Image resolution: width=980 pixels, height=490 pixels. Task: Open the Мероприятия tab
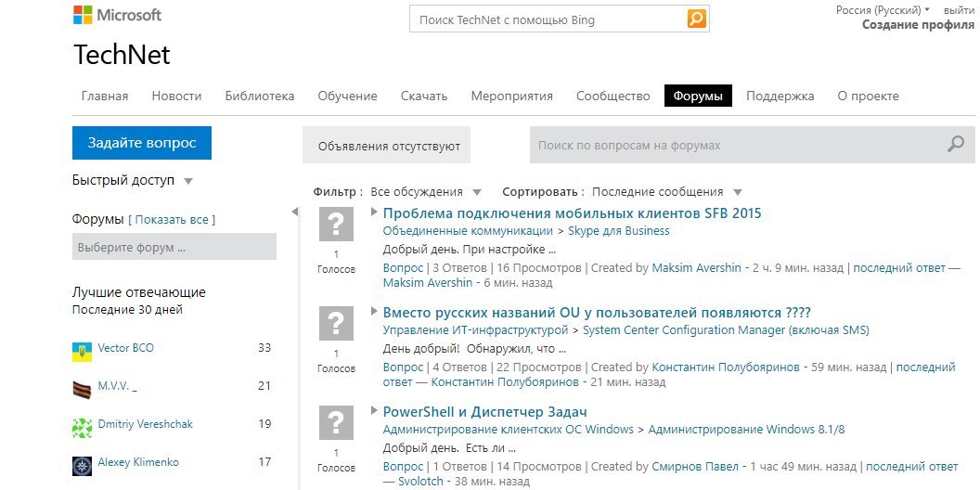[512, 97]
